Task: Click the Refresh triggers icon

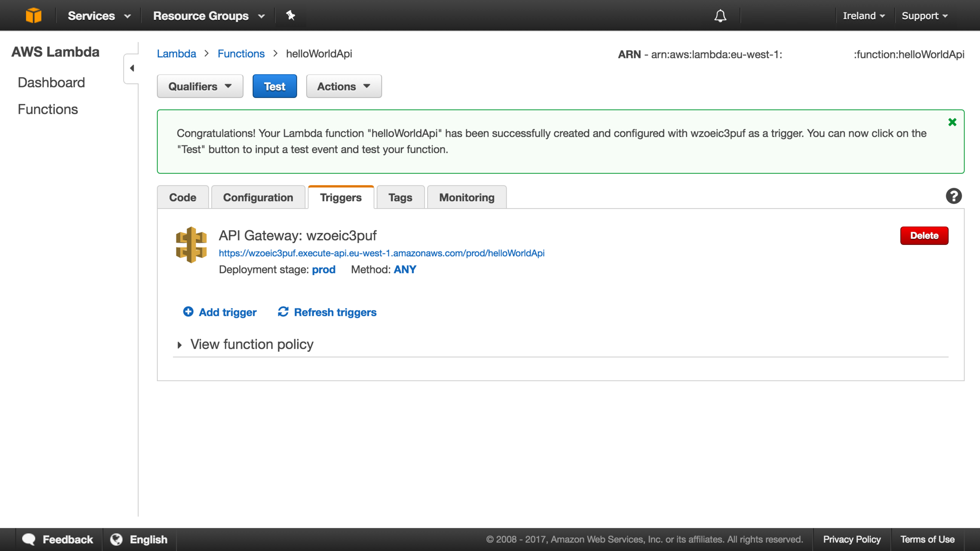Action: coord(283,312)
